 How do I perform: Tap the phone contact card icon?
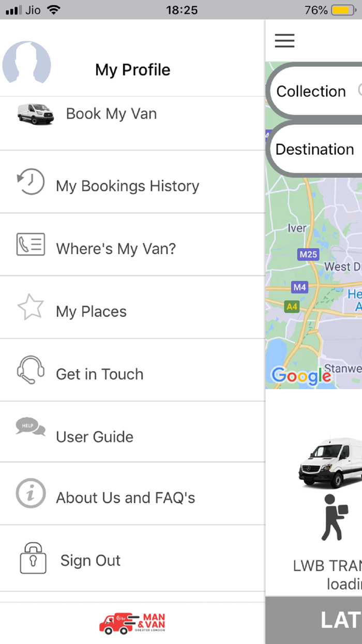pos(31,245)
